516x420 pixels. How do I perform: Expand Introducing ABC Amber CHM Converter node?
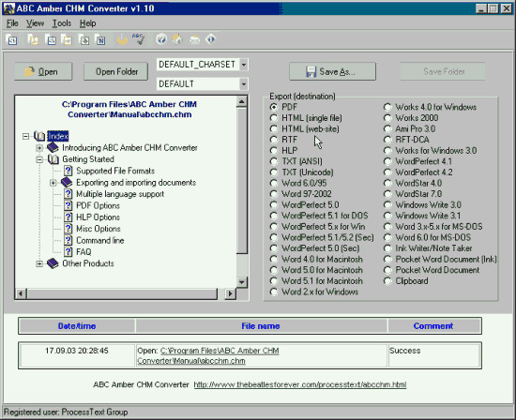point(39,148)
